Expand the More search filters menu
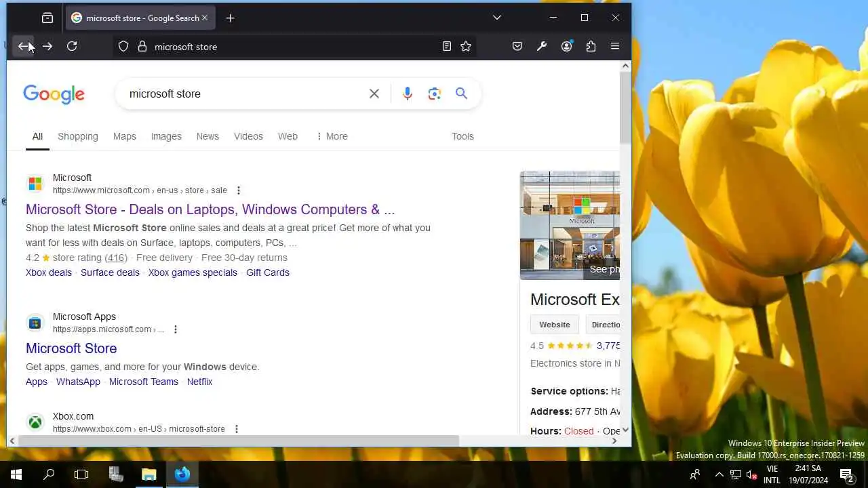 [x=332, y=136]
